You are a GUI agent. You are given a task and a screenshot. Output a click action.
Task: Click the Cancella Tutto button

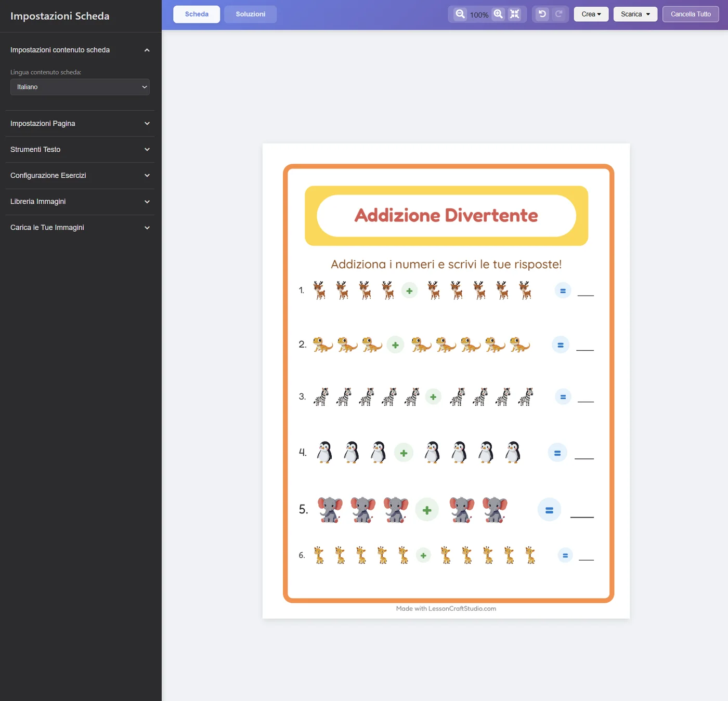click(x=691, y=14)
